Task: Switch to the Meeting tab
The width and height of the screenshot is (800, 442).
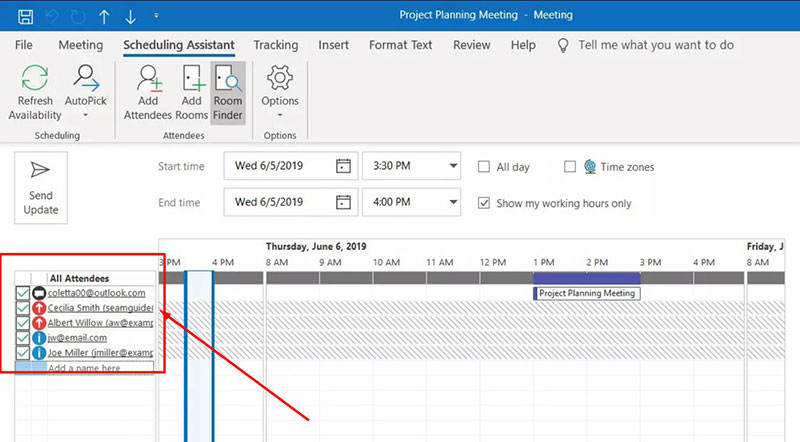Action: (x=81, y=45)
